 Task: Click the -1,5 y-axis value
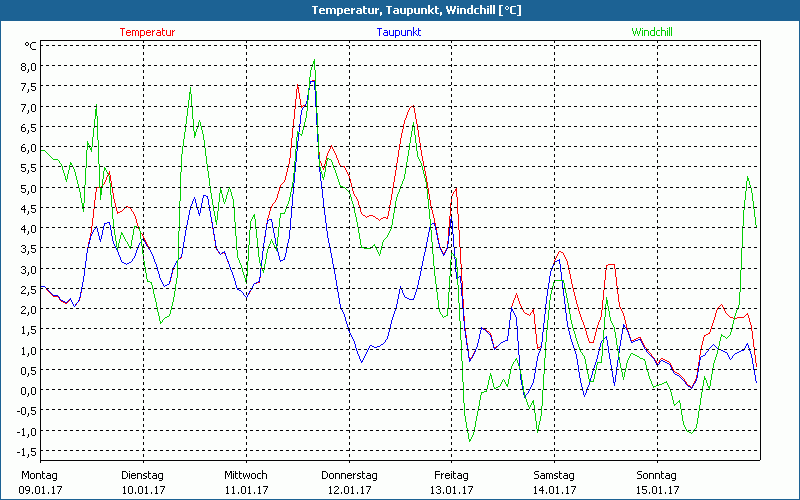(27, 451)
